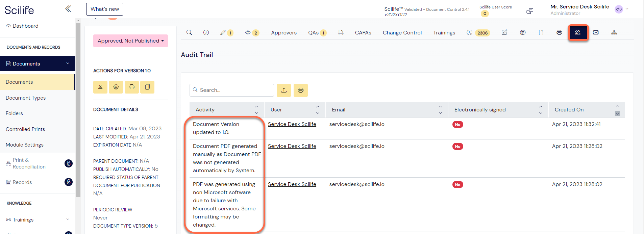Select Documents submenu item in sidebar

coord(37,82)
